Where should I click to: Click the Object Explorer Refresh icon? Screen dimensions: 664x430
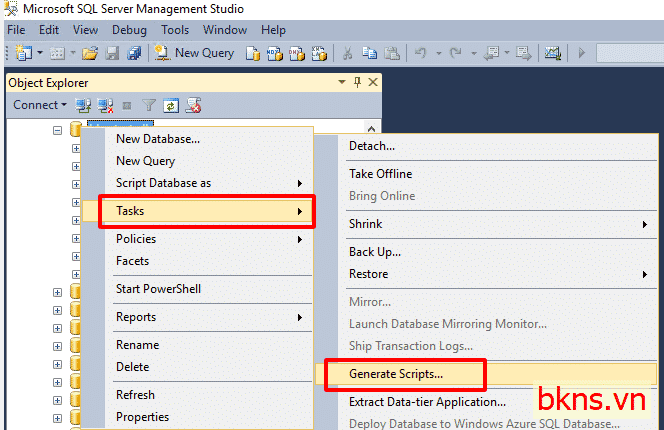click(171, 105)
